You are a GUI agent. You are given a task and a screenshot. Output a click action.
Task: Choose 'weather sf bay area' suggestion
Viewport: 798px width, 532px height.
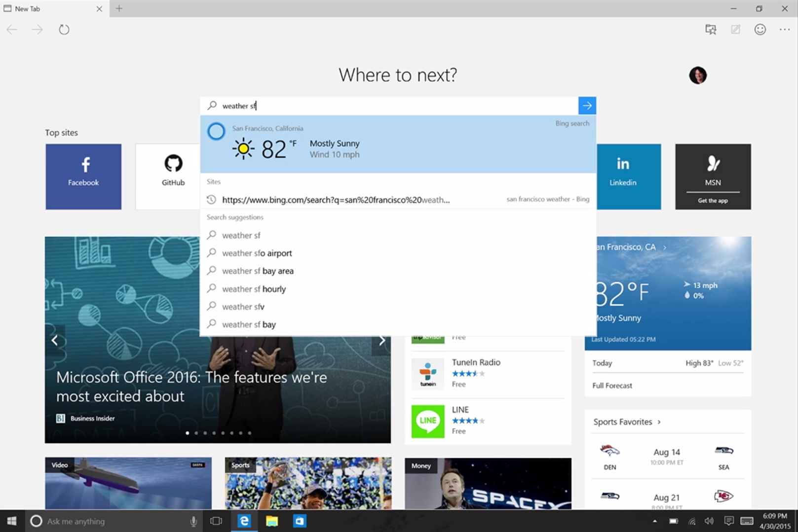(398, 271)
